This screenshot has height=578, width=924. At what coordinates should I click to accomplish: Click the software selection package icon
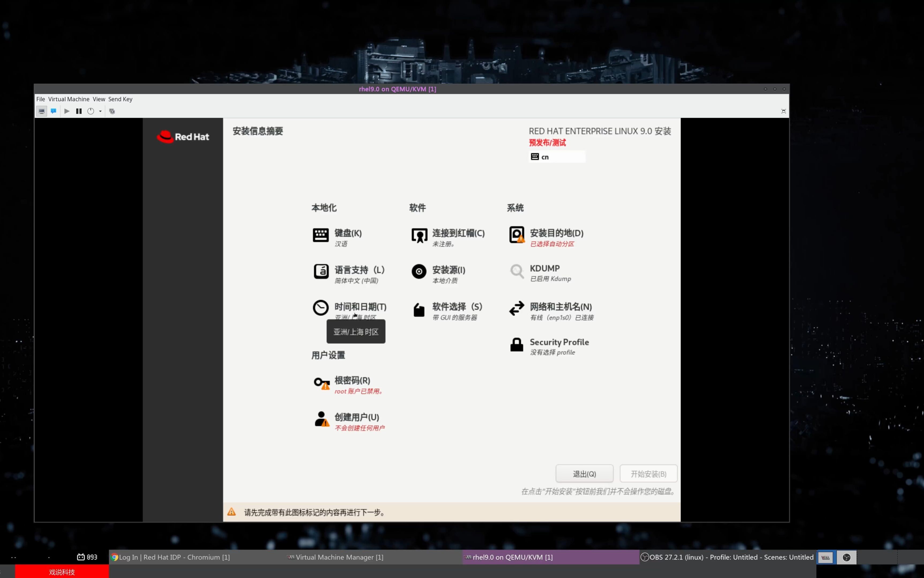[419, 310]
